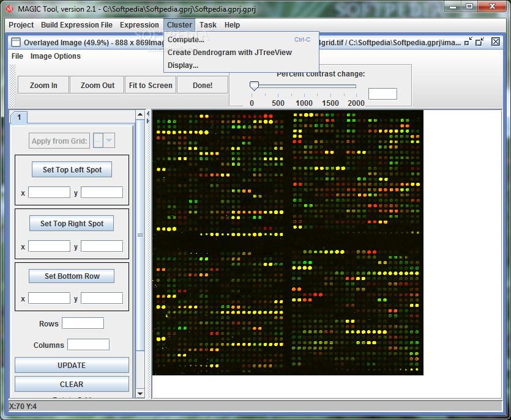Click the MAGIC Tool title bar icon
The height and width of the screenshot is (420, 511).
coord(10,9)
